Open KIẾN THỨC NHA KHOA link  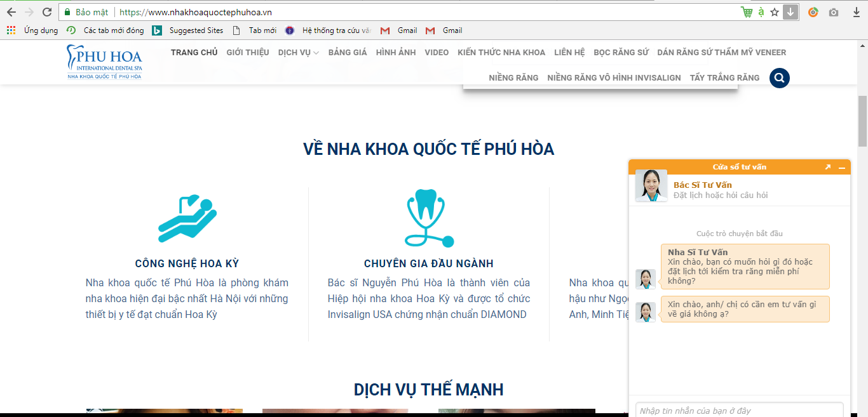click(501, 53)
